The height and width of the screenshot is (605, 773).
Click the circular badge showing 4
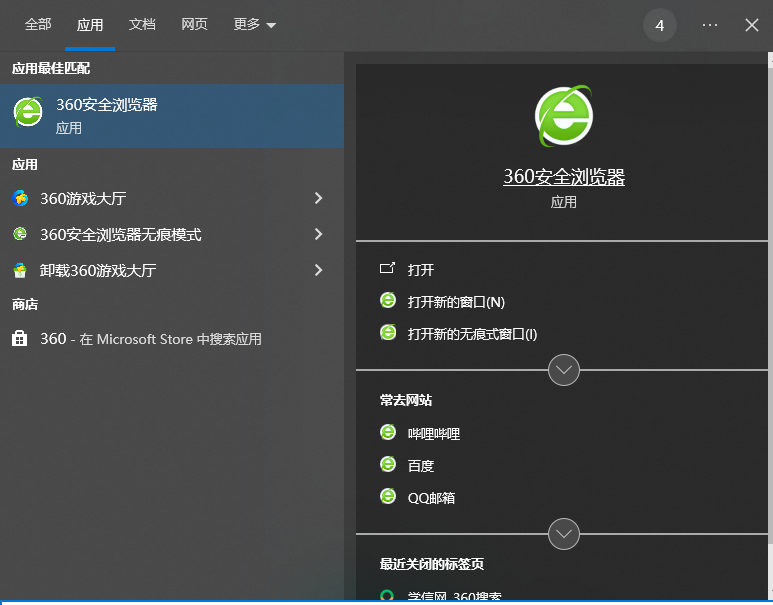point(660,25)
